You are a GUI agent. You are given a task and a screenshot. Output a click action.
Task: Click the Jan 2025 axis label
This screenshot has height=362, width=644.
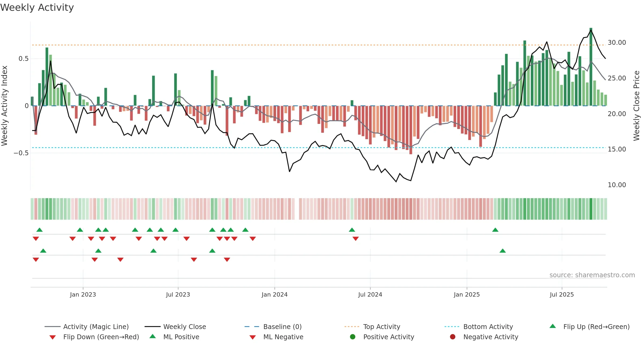click(467, 294)
